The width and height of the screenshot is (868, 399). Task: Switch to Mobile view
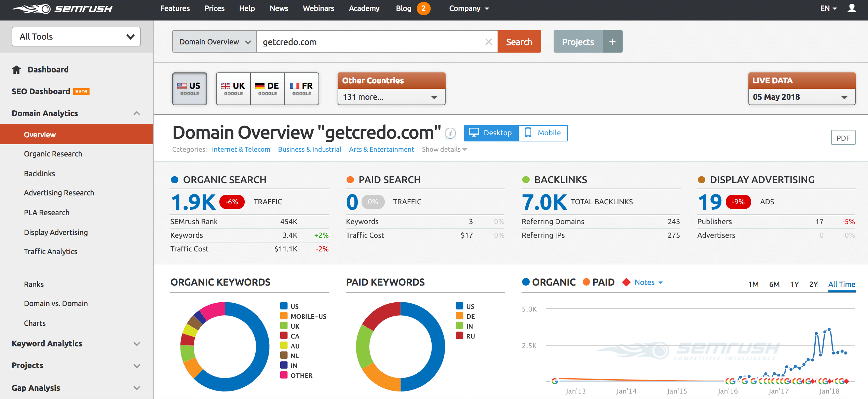[543, 133]
